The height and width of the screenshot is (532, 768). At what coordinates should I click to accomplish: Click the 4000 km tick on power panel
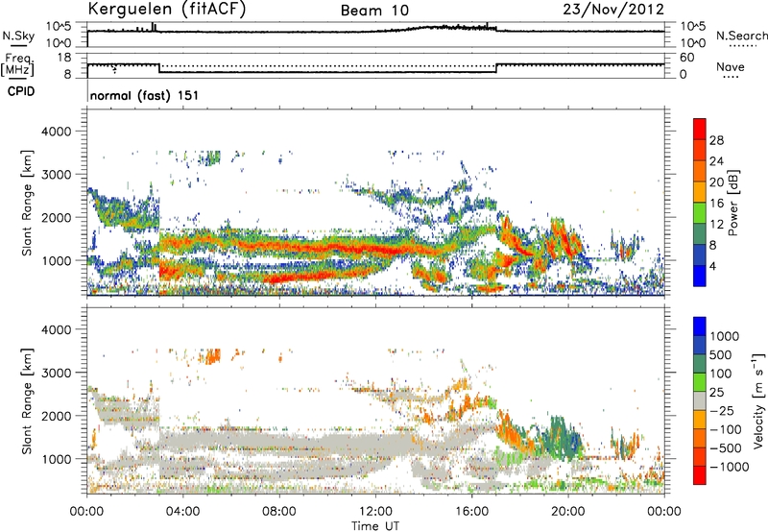56,132
